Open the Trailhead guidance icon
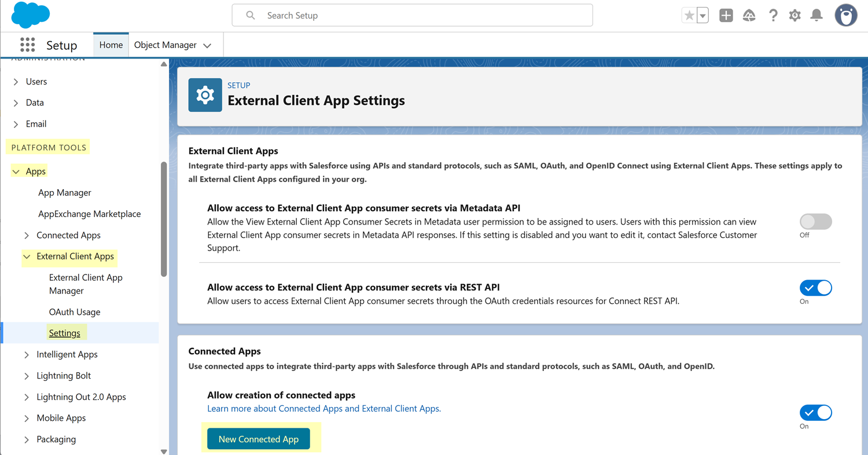Image resolution: width=868 pixels, height=455 pixels. click(749, 16)
